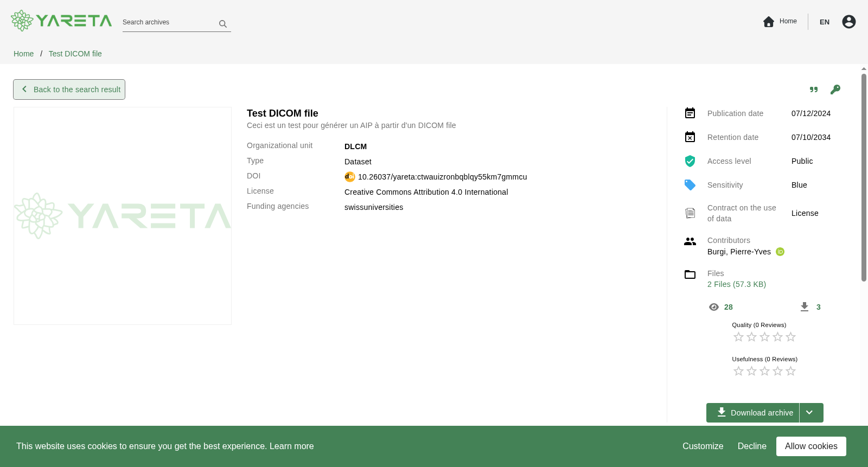This screenshot has height=467, width=868.
Task: Click the search magnifier icon
Action: coord(222,24)
